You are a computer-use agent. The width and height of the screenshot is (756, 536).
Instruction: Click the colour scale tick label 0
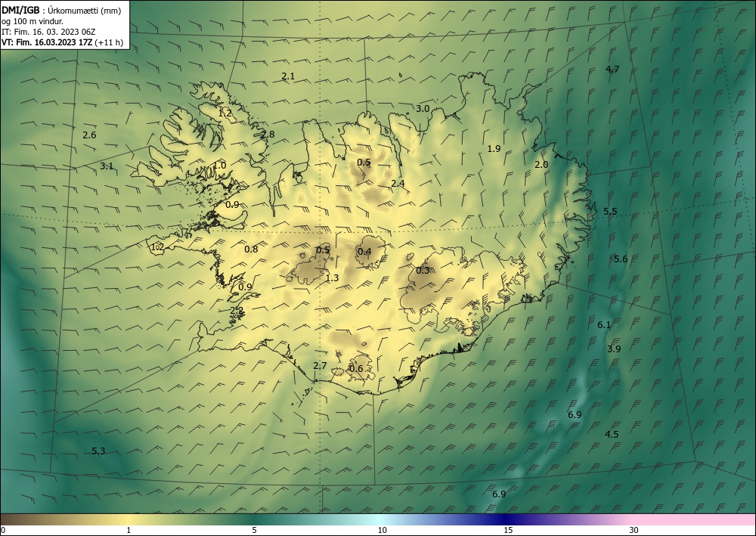pos(3,530)
